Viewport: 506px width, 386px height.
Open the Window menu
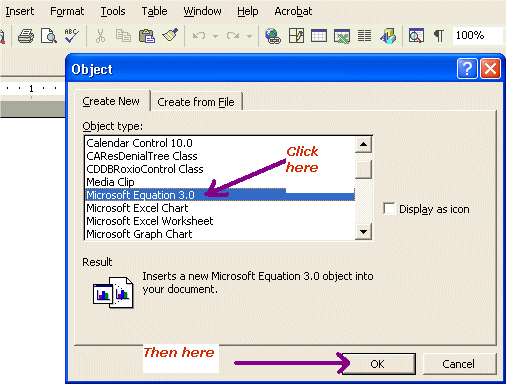[x=202, y=11]
